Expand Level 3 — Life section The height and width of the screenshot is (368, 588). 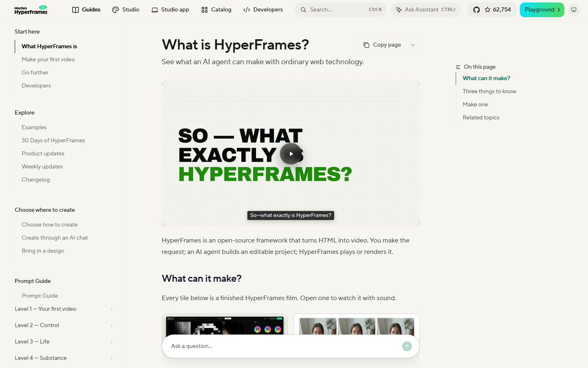[64, 342]
